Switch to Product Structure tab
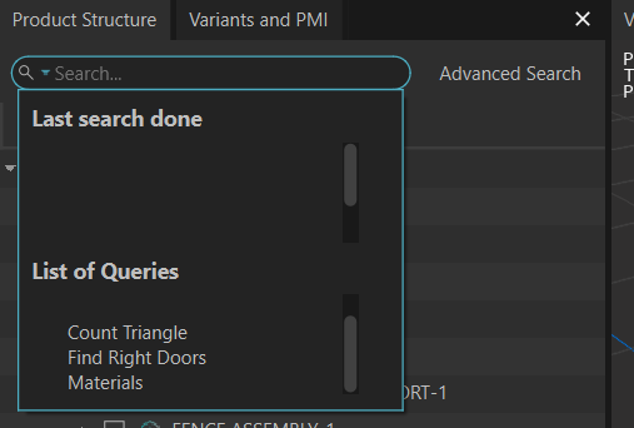This screenshot has height=428, width=634. (84, 20)
